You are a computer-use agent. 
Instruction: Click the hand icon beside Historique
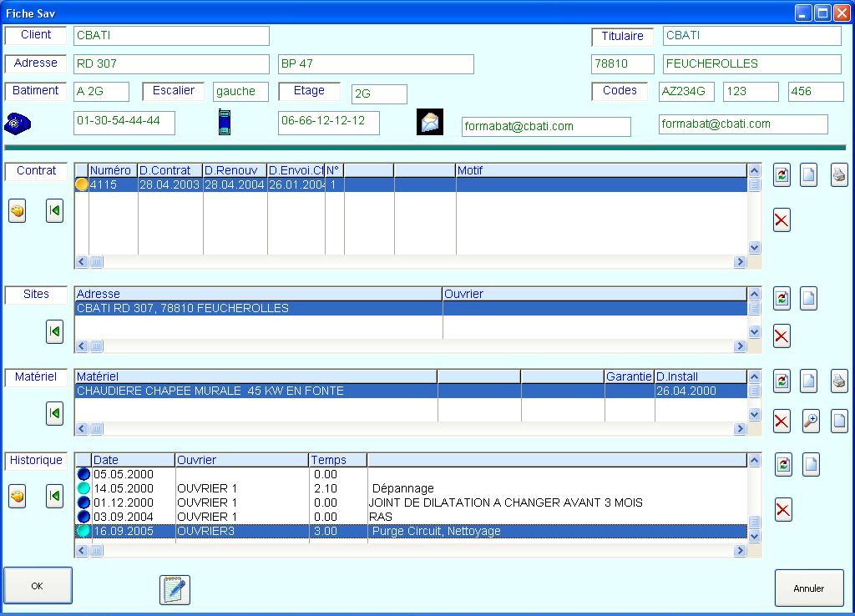17,497
